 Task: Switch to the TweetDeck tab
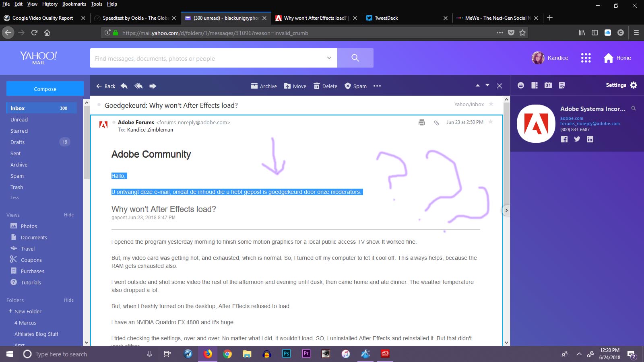point(407,18)
